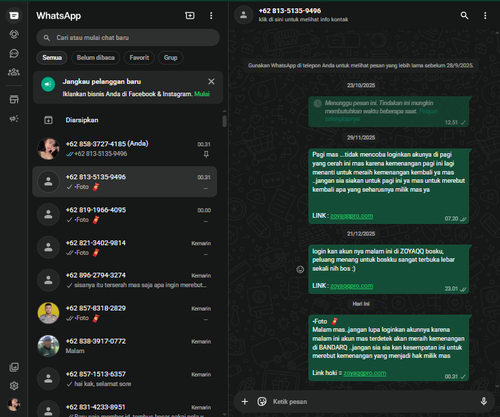Image resolution: width=500 pixels, height=417 pixels.
Task: Click 'Gunakan WhatsApp di telepon Anda' notice
Action: click(x=361, y=65)
